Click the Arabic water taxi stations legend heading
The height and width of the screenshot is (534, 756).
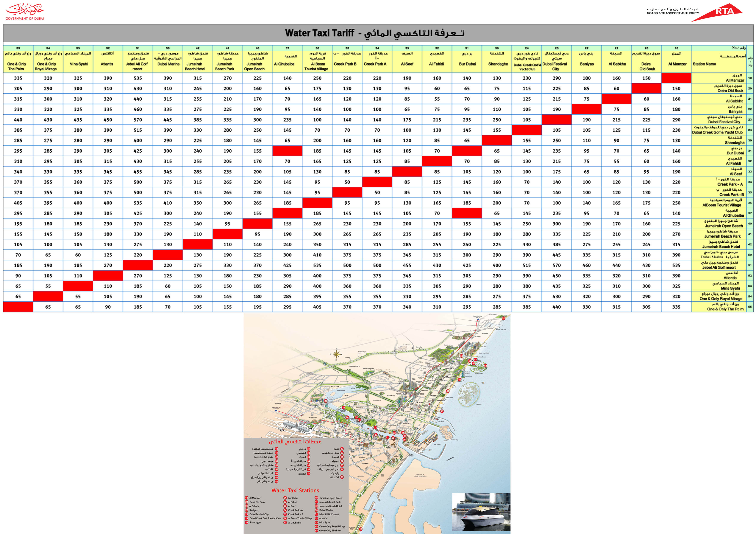point(295,442)
